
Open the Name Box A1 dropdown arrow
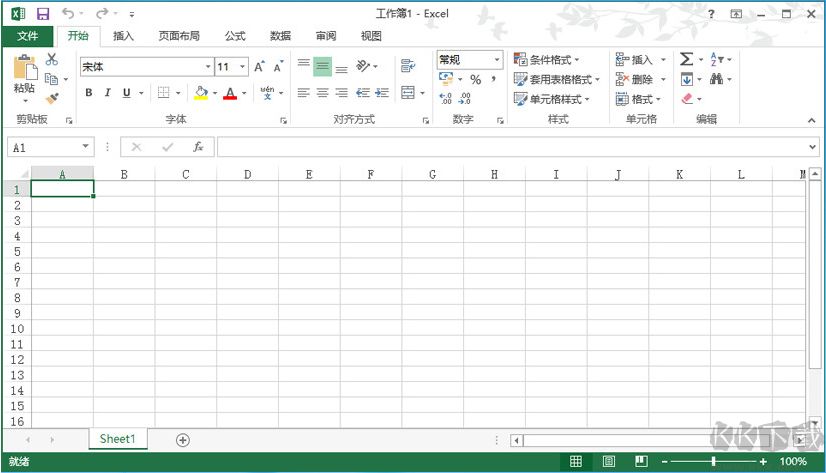point(85,146)
